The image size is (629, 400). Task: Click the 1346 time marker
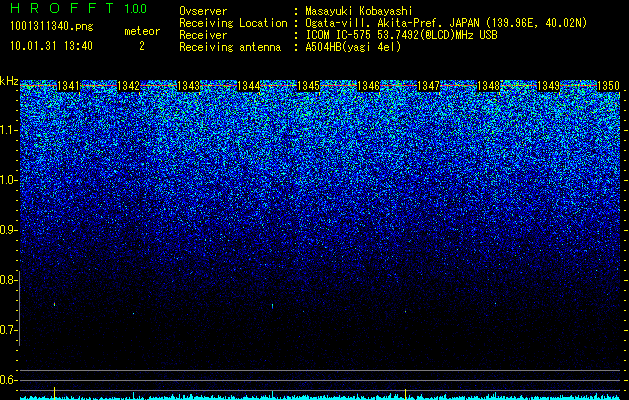point(368,86)
